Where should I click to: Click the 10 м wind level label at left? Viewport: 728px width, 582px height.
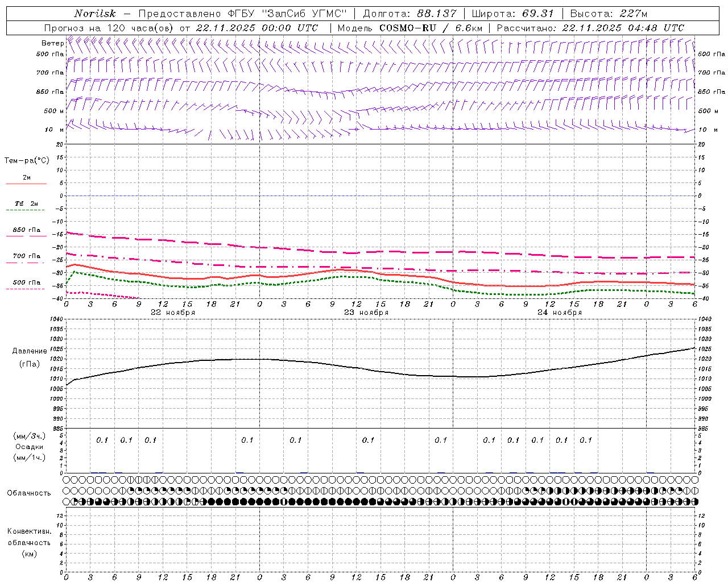(x=55, y=130)
